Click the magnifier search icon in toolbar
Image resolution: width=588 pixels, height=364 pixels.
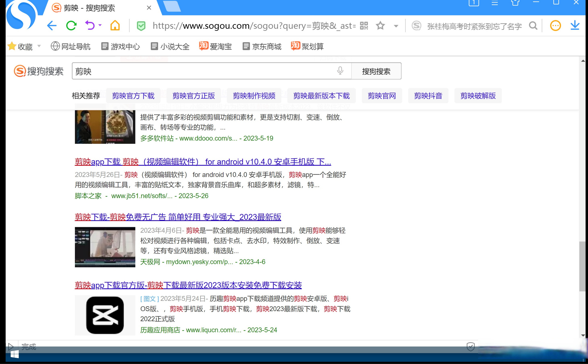(533, 26)
